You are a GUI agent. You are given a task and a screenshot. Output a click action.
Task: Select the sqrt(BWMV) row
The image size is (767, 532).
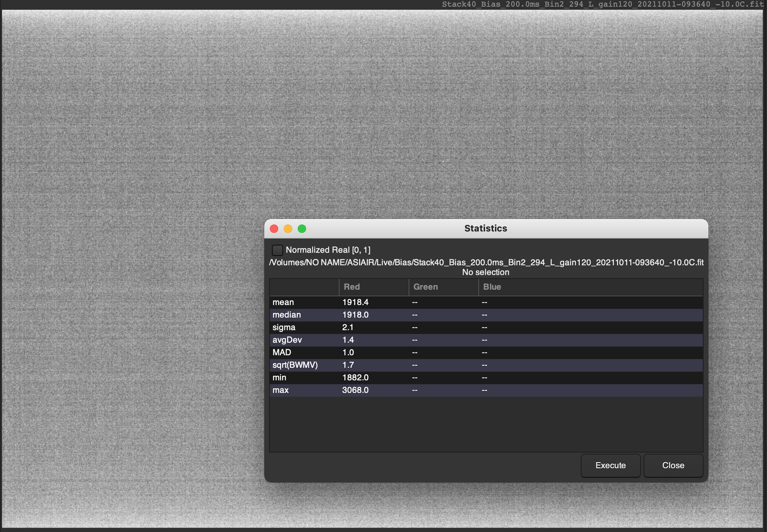295,365
